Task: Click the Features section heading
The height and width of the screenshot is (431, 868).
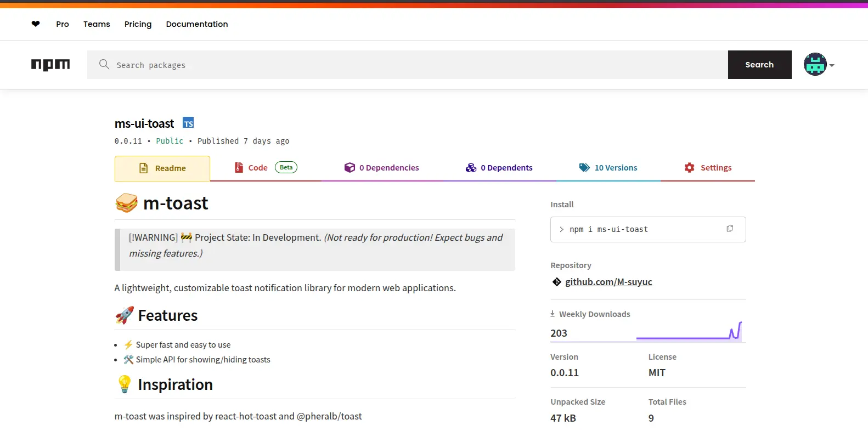Action: pos(168,315)
